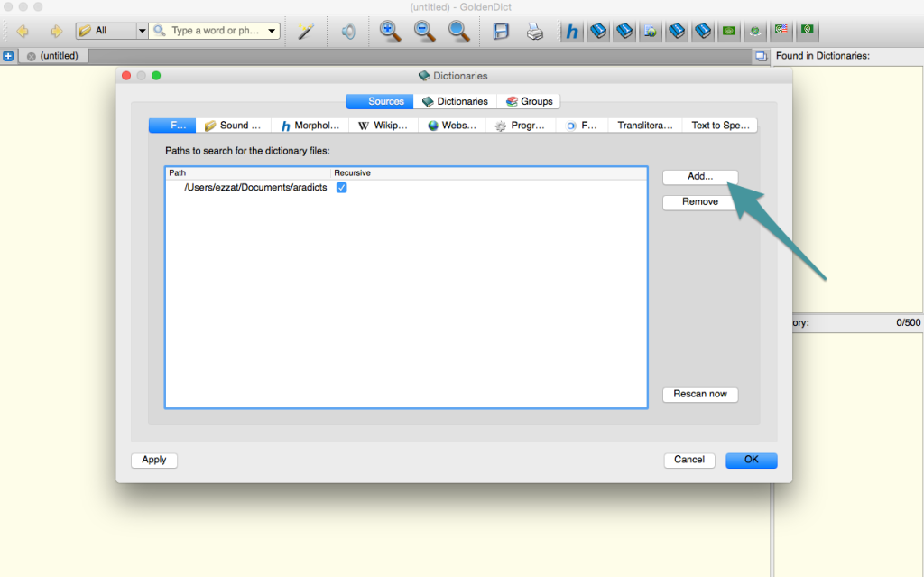Click the Apply button
The image size is (924, 577).
pos(153,461)
